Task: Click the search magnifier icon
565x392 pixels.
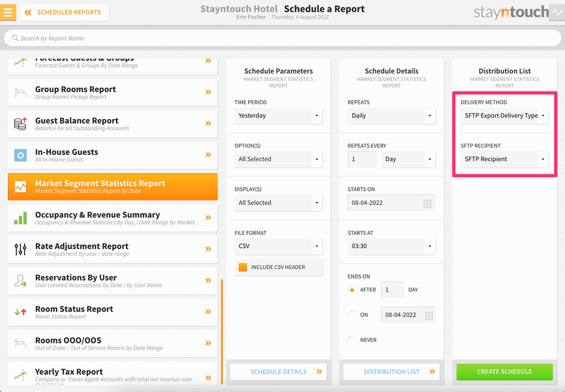Action: (15, 38)
